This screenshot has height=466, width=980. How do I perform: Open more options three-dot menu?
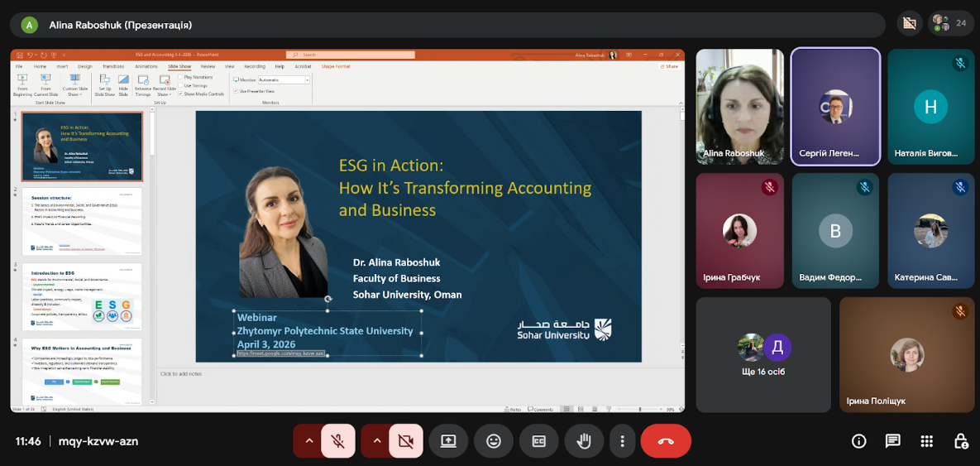622,441
